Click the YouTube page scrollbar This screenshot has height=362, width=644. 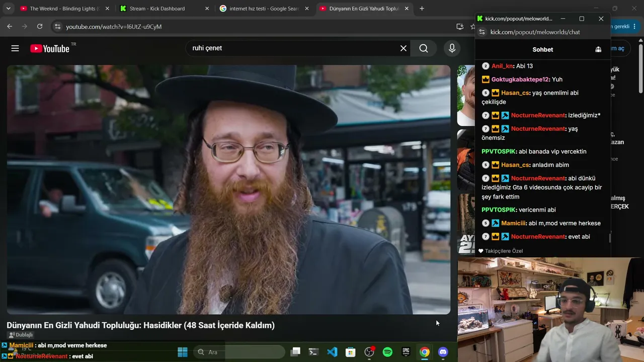640,68
